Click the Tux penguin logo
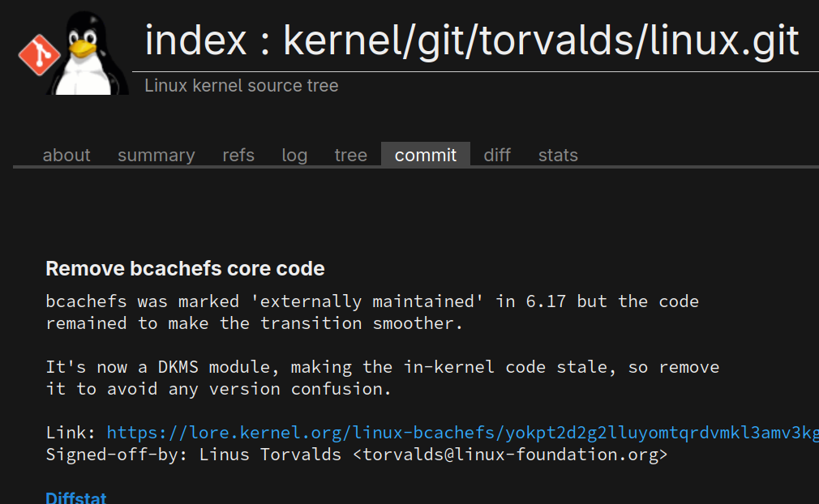819x504 pixels. pos(88,53)
